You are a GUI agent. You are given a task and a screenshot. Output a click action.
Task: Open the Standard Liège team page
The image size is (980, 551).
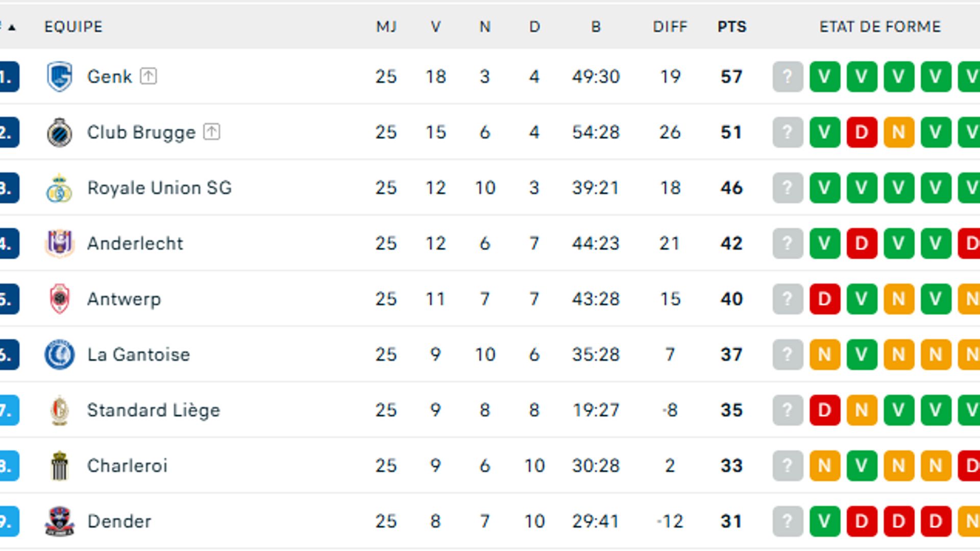point(153,410)
